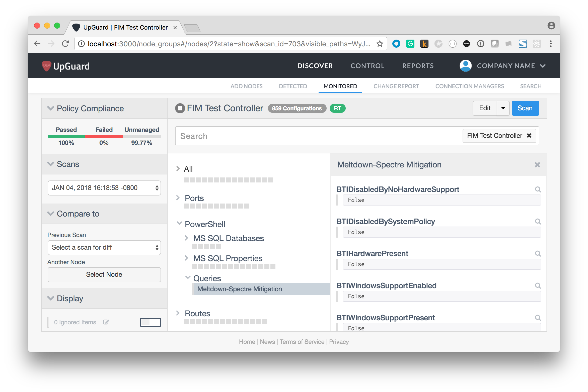Edit the ignored items list icon
The width and height of the screenshot is (588, 392).
coord(106,322)
